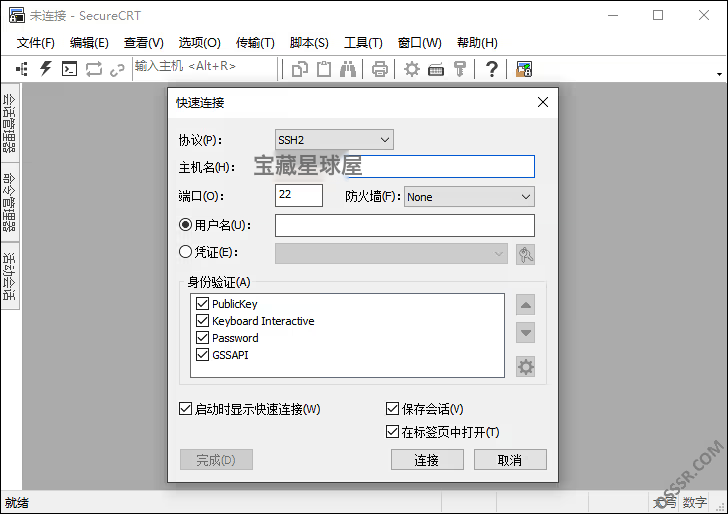
Task: Toggle the Keyboard Interactive checkbox
Action: pos(202,320)
